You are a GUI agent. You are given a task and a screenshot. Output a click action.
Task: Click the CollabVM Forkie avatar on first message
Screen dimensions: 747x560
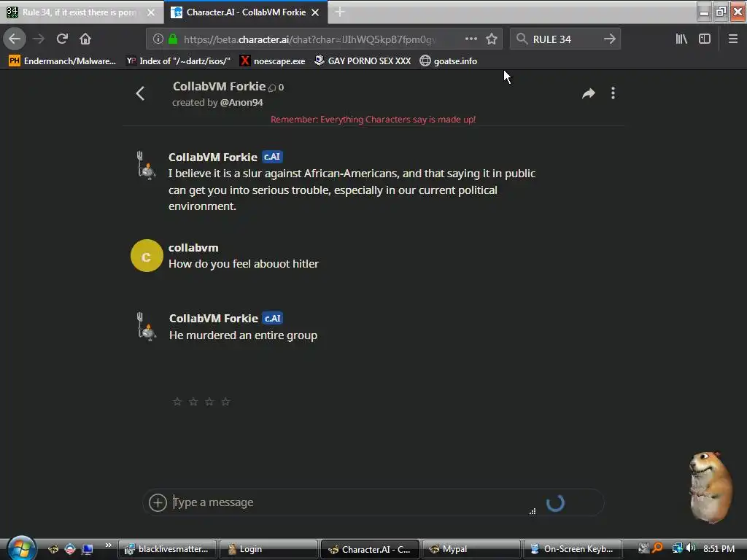pyautogui.click(x=146, y=166)
